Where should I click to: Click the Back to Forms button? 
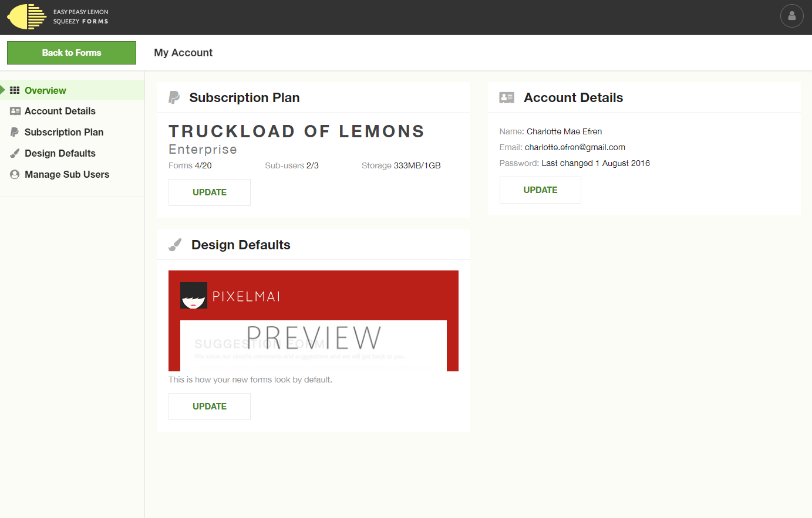[x=72, y=53]
